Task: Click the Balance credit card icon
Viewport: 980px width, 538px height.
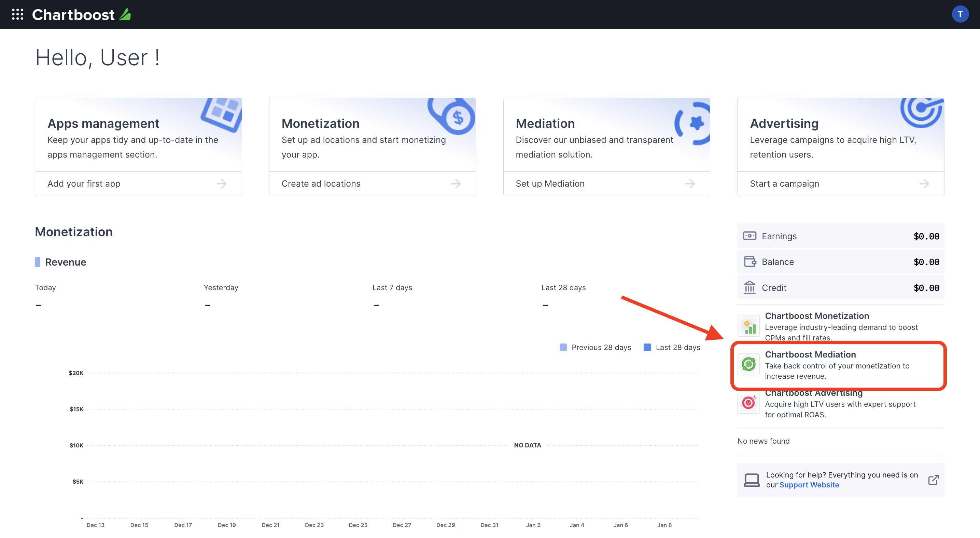Action: [748, 261]
